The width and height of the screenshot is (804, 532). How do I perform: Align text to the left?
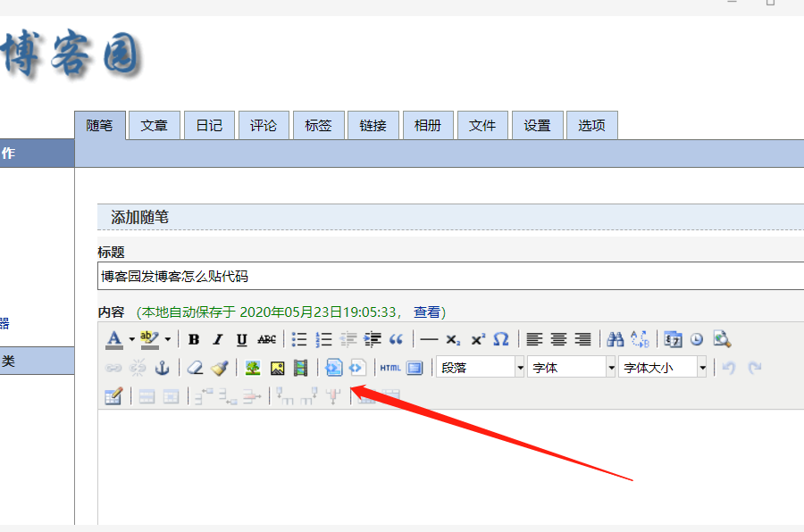(534, 339)
